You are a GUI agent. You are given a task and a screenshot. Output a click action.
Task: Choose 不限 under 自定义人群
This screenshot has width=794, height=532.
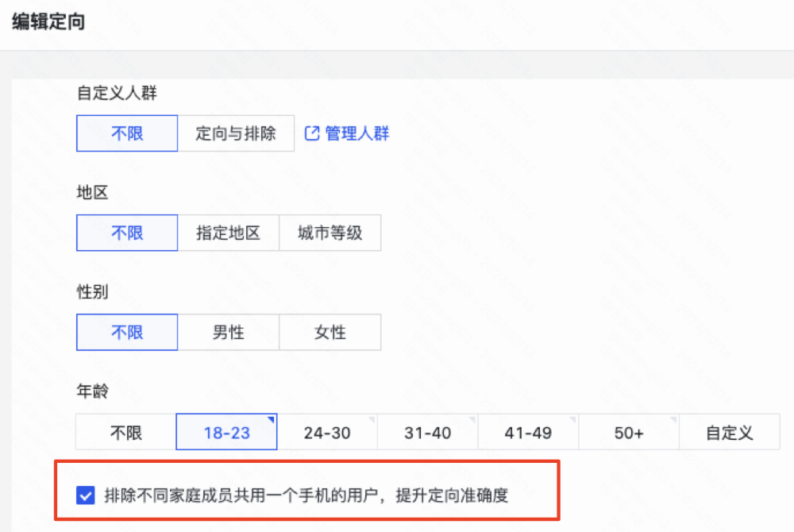[x=126, y=133]
